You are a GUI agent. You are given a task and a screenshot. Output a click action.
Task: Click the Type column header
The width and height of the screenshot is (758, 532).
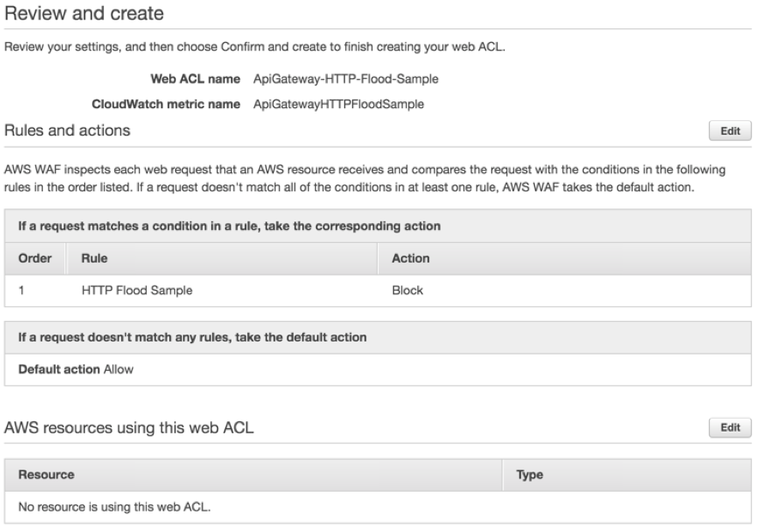(x=529, y=474)
